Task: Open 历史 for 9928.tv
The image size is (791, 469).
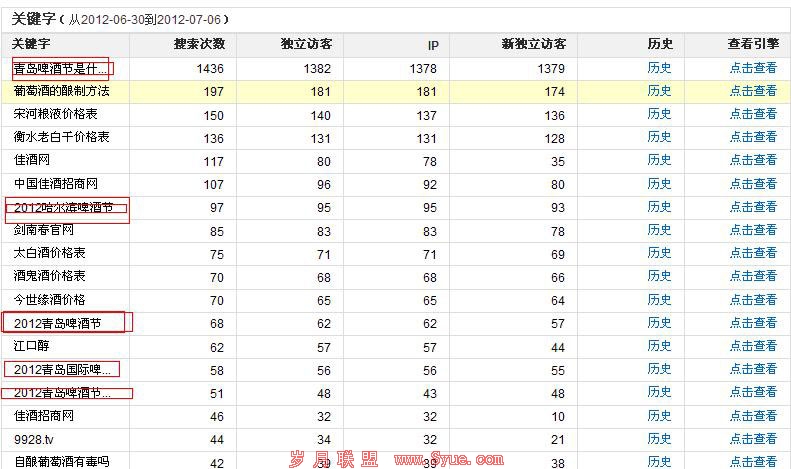Action: coord(659,439)
